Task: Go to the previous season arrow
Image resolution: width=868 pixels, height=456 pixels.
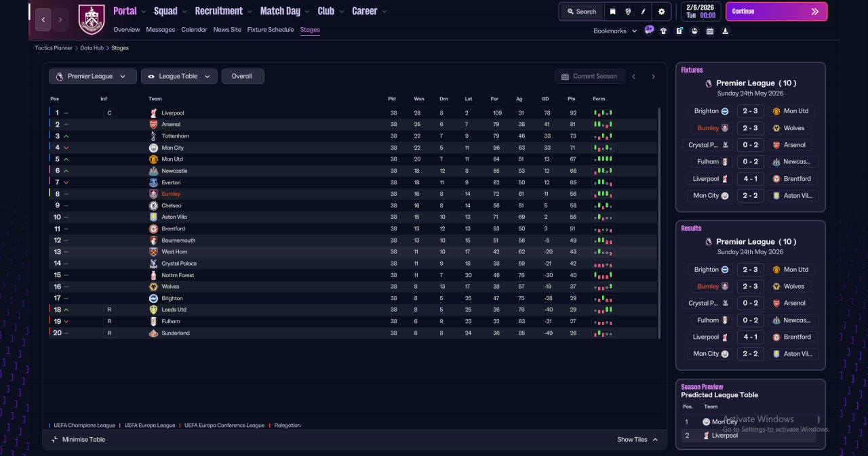Action: tap(634, 77)
